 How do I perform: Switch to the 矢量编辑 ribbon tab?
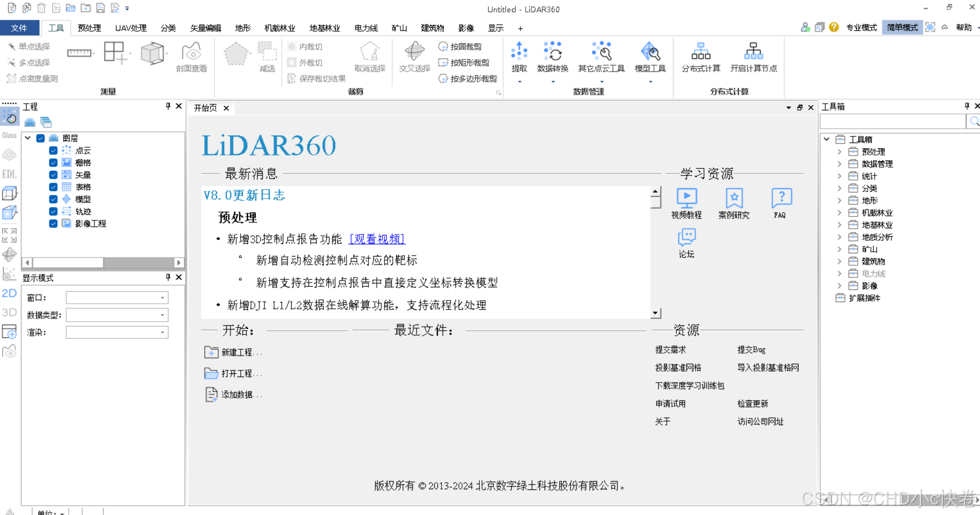(x=205, y=28)
